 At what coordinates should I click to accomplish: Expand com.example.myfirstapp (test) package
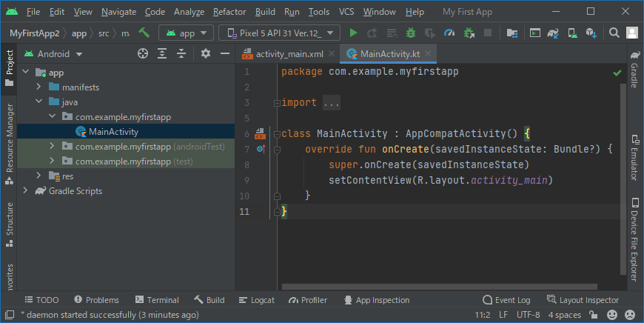pos(52,161)
